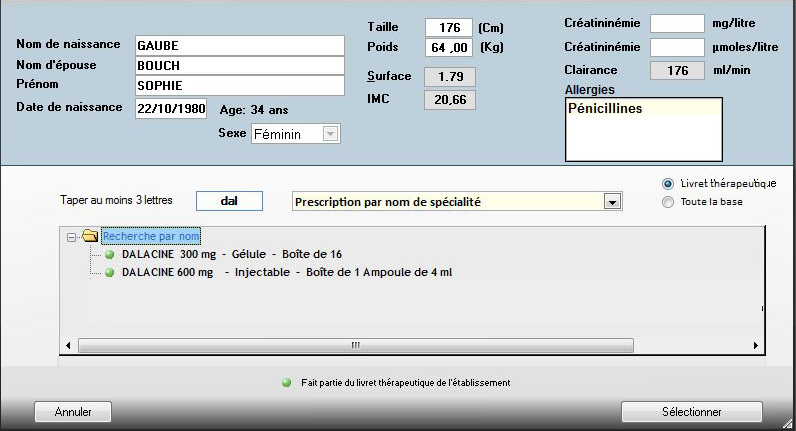Click the window resize grip icon
Viewport: 796px width, 431px height.
point(787,423)
